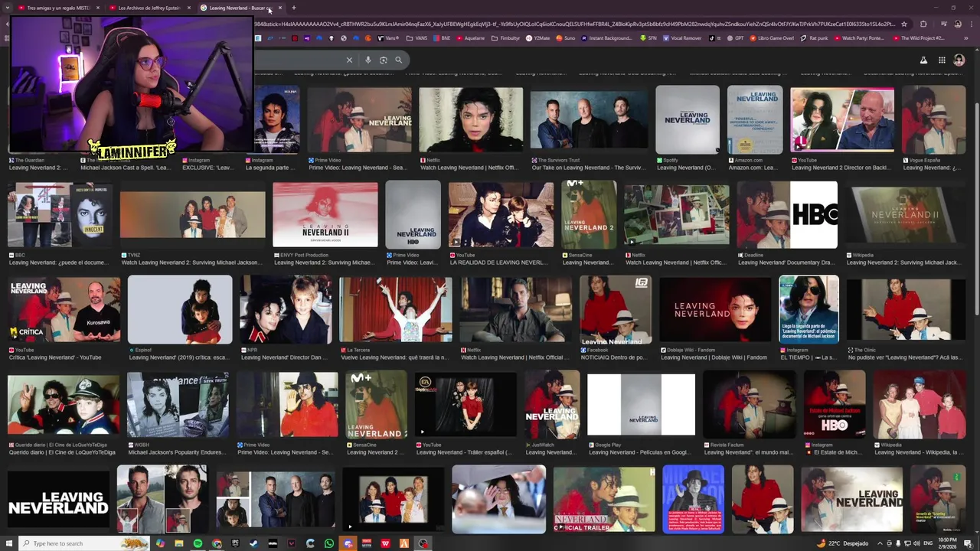Open the Rat punk bookmark
Screen dimensions: 980x551
(815, 38)
